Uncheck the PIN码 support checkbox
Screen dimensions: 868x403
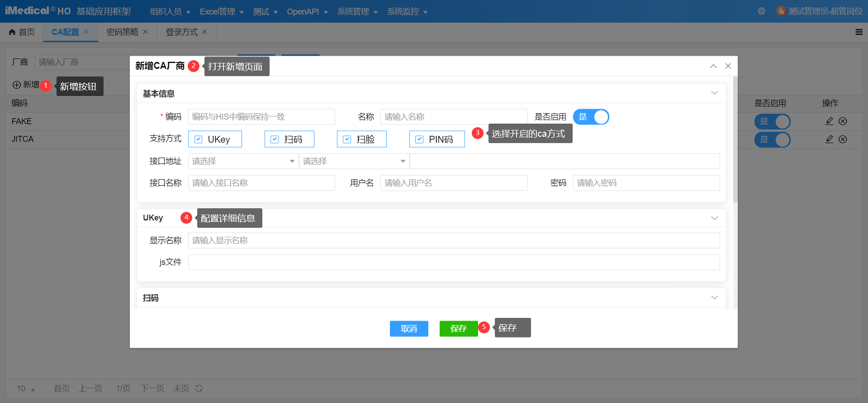[x=419, y=139]
